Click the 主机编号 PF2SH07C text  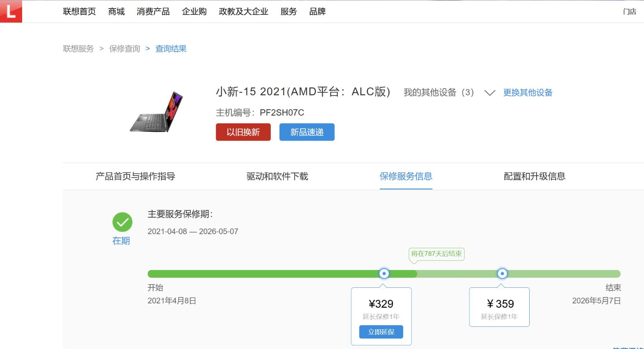tap(260, 112)
